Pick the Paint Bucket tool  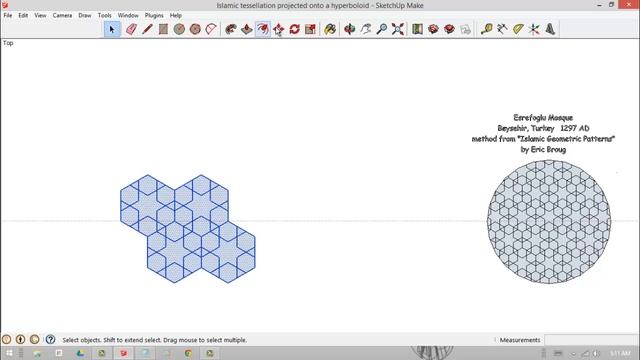[330, 29]
